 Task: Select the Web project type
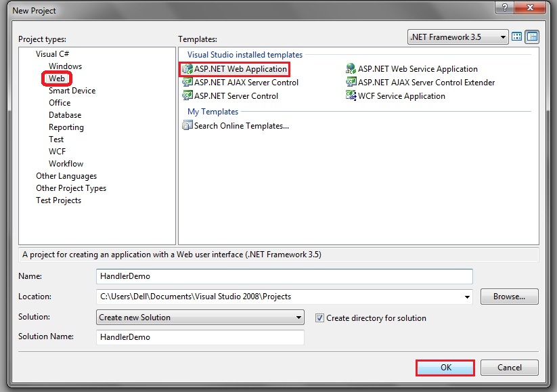(57, 78)
